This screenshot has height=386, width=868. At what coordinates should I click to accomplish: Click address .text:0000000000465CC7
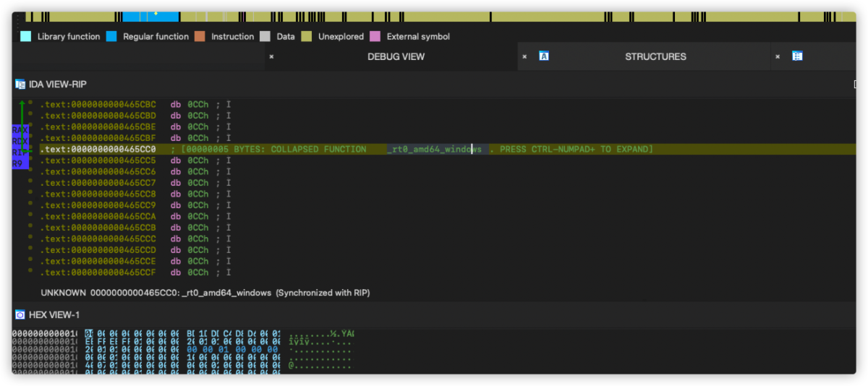click(x=98, y=183)
